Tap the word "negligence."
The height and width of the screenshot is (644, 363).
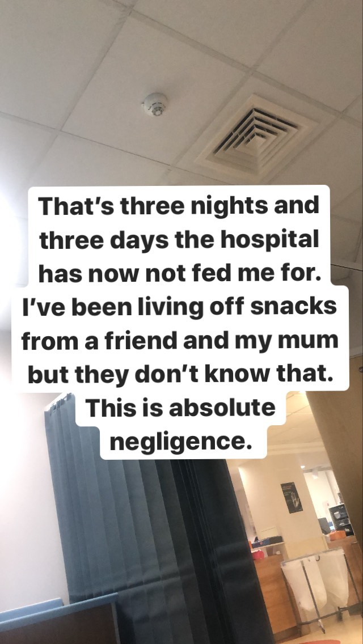181,442
